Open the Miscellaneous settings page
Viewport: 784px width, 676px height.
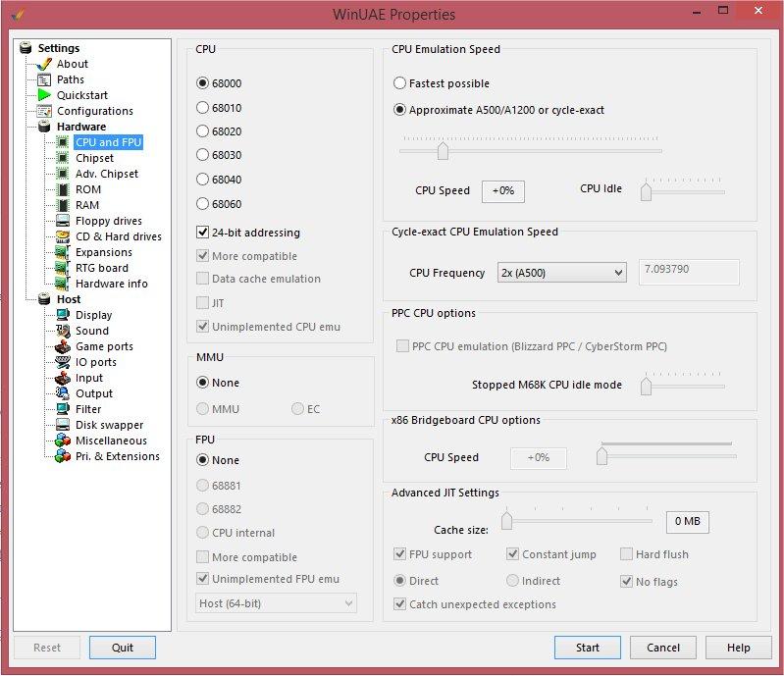point(111,441)
